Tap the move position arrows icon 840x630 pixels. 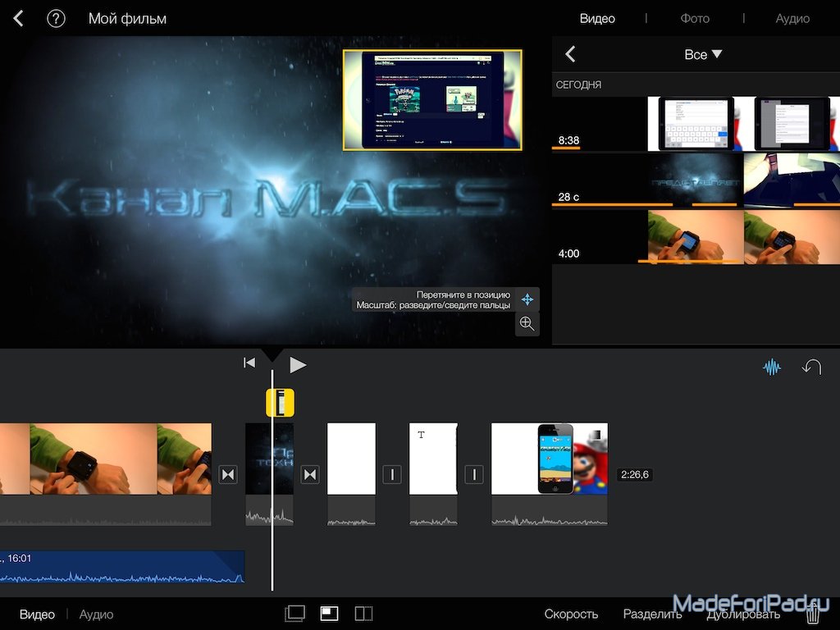pyautogui.click(x=527, y=299)
